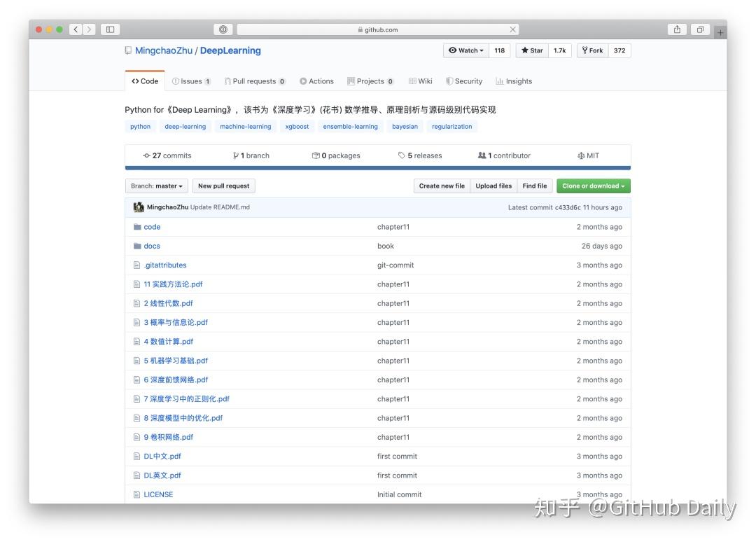View the MIT license link
The width and height of the screenshot is (756, 542).
588,155
